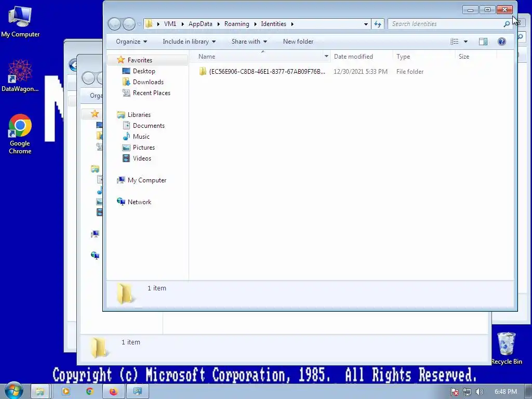Click the Forward navigation arrow
The image size is (532, 399).
point(129,24)
